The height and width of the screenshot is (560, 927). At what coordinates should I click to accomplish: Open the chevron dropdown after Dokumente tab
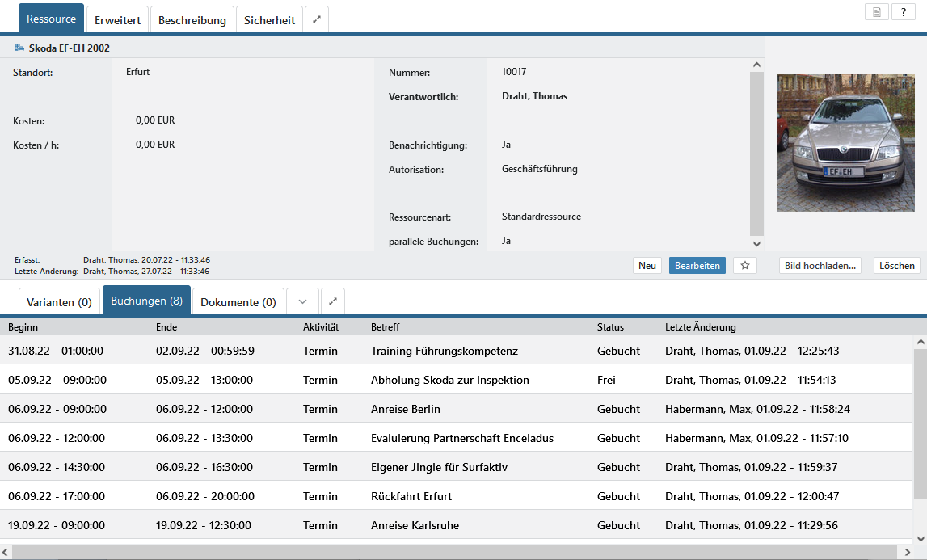(x=302, y=301)
